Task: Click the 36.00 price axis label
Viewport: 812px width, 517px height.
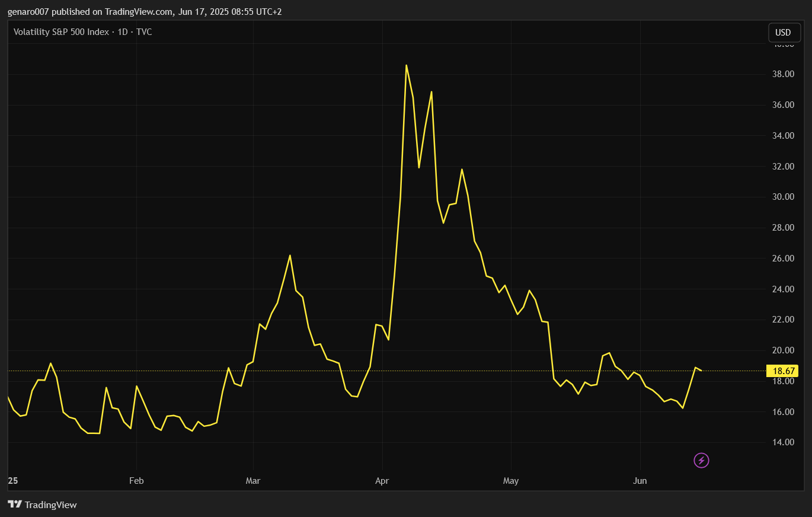Action: (x=784, y=105)
